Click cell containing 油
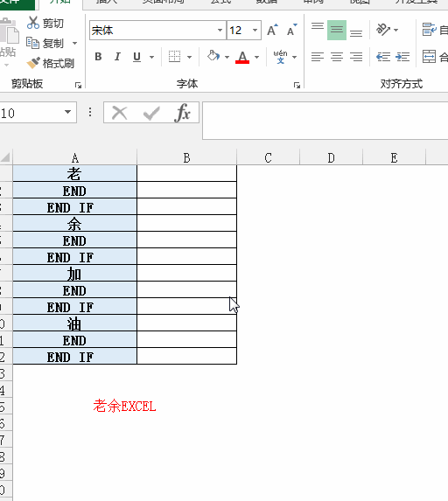The height and width of the screenshot is (501, 448). pyautogui.click(x=75, y=323)
